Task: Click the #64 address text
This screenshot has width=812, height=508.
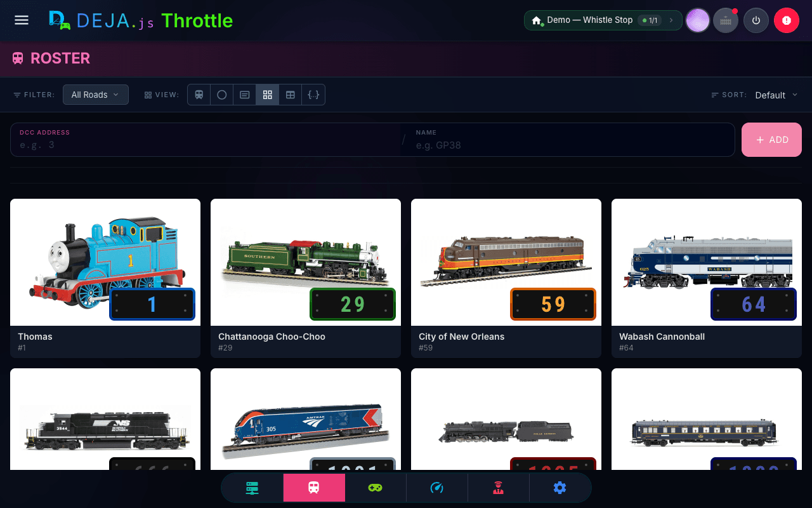Action: [x=626, y=348]
